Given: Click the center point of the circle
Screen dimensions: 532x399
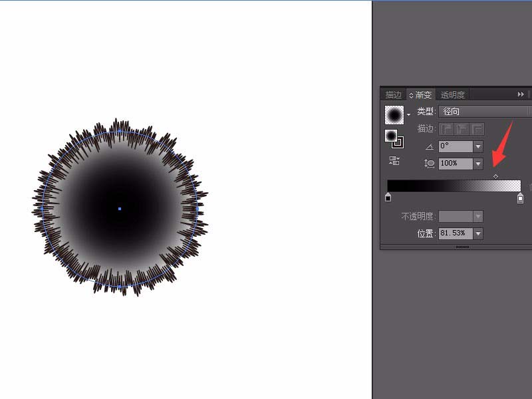Looking at the screenshot, I should [120, 209].
